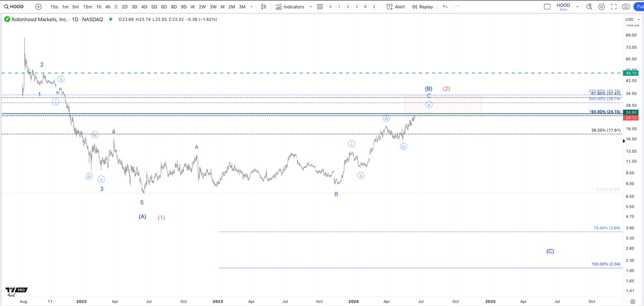Open the USD currency dropdown
This screenshot has width=644, height=306.
(632, 19)
